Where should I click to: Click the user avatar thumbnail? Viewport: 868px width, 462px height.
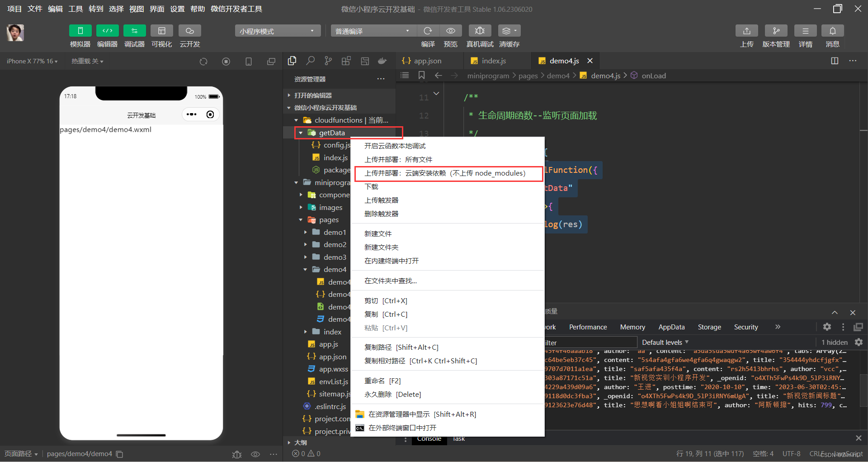coord(15,33)
